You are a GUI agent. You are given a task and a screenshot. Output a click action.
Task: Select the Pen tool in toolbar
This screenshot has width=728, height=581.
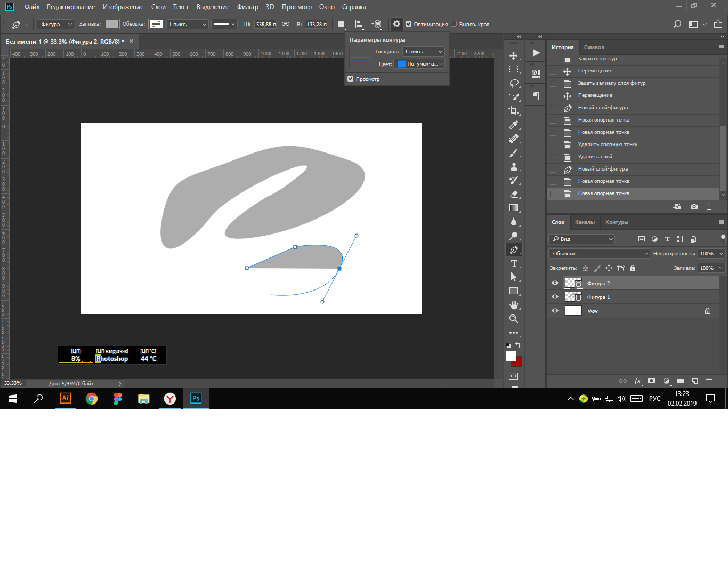click(x=514, y=249)
